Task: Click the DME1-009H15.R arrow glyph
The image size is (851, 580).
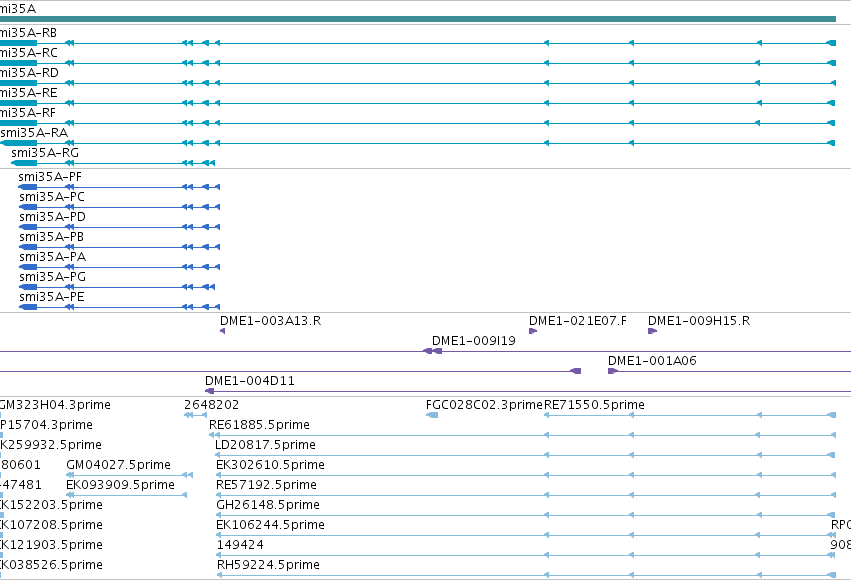Action: (x=652, y=331)
